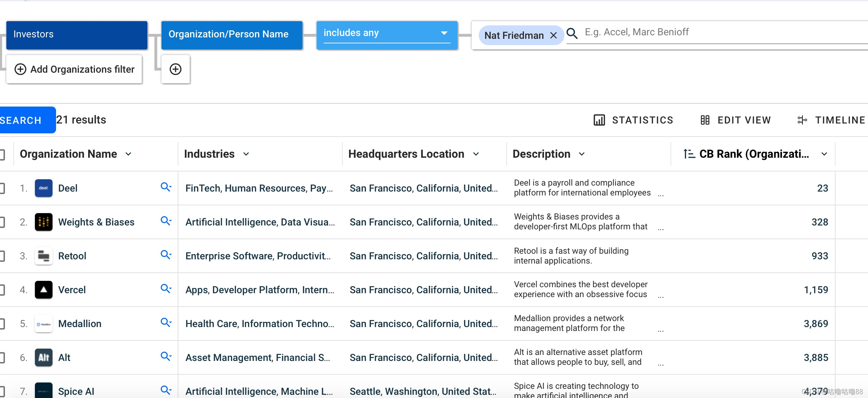The height and width of the screenshot is (398, 868).
Task: Click the magnifier icon in investor search
Action: 572,34
